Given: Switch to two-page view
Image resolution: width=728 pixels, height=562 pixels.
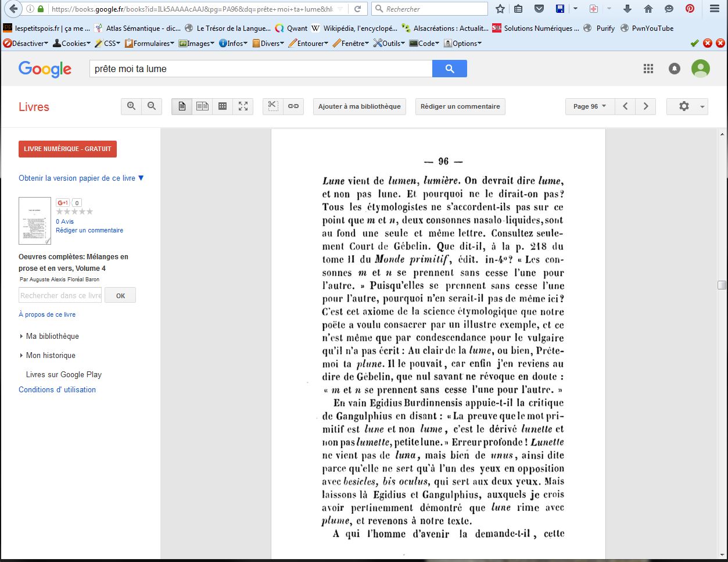Looking at the screenshot, I should coord(202,106).
